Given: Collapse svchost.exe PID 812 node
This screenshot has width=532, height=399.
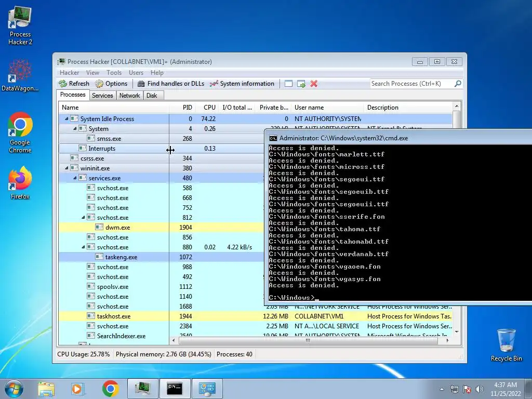Looking at the screenshot, I should click(84, 218).
